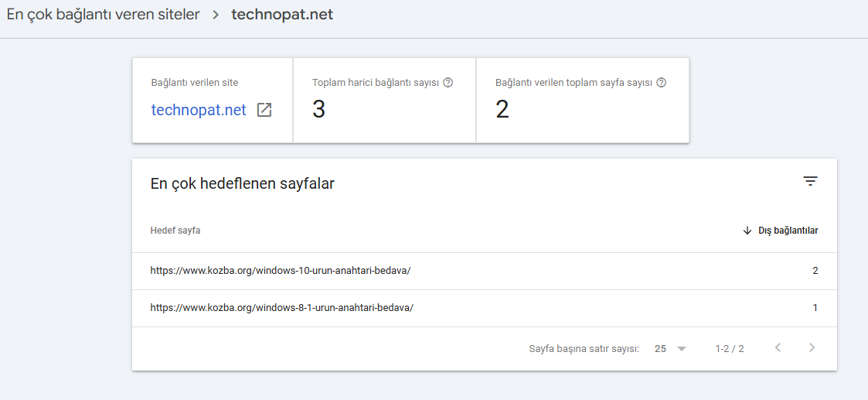Viewport: 868px width, 400px height.
Task: Open the filter icon in En çok hedeflenen sayfalar
Action: pos(811,181)
